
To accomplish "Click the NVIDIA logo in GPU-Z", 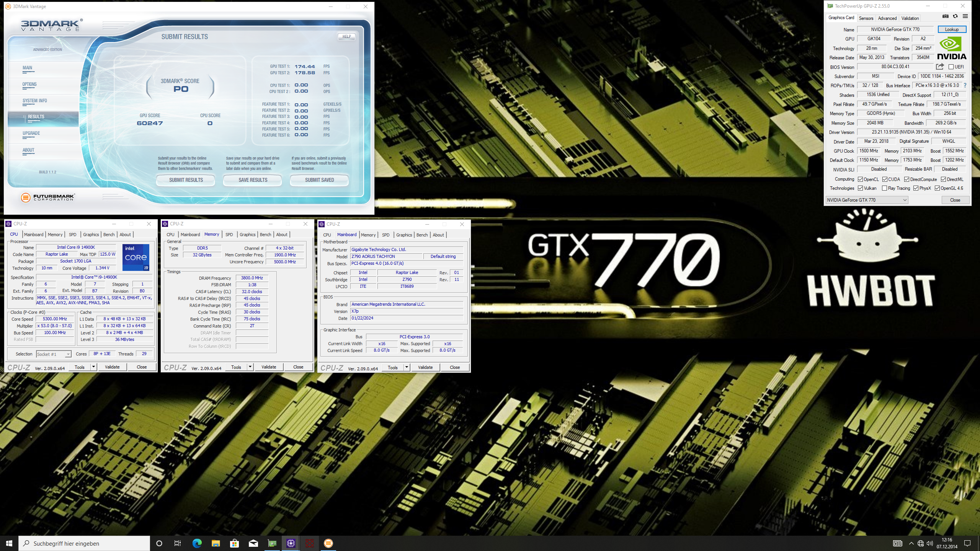I will click(x=952, y=48).
